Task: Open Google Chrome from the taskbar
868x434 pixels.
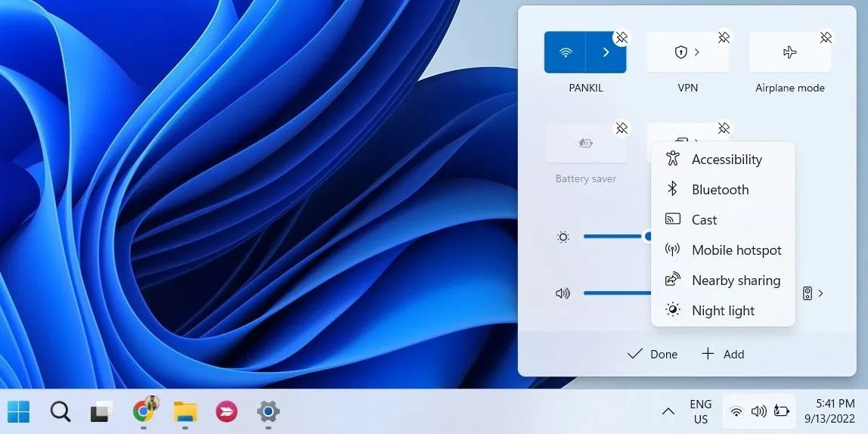Action: tap(144, 411)
